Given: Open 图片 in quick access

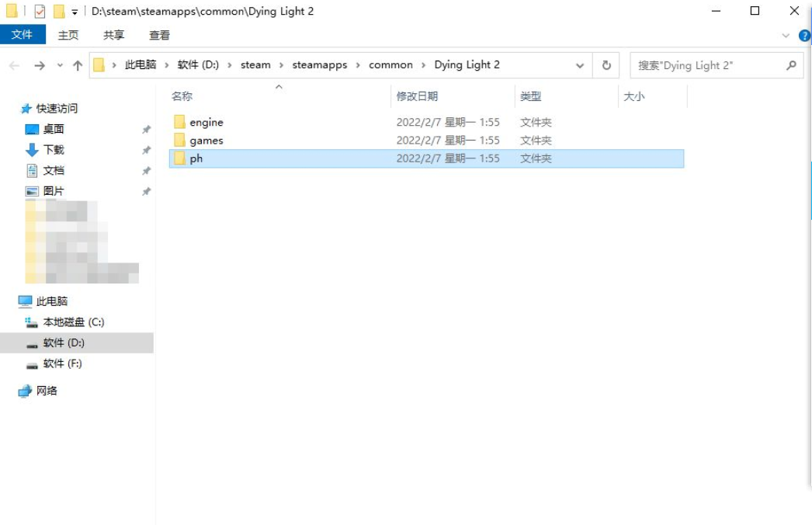Looking at the screenshot, I should click(x=54, y=191).
